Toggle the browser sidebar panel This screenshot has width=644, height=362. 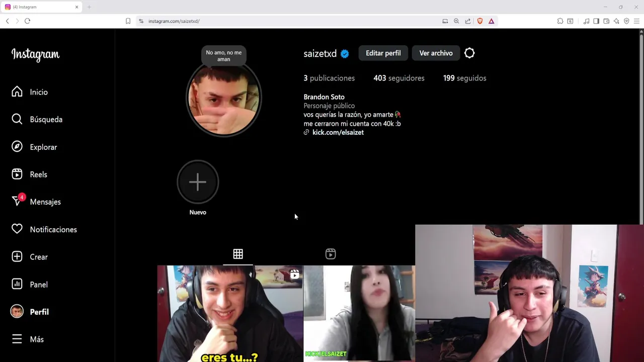pyautogui.click(x=596, y=21)
